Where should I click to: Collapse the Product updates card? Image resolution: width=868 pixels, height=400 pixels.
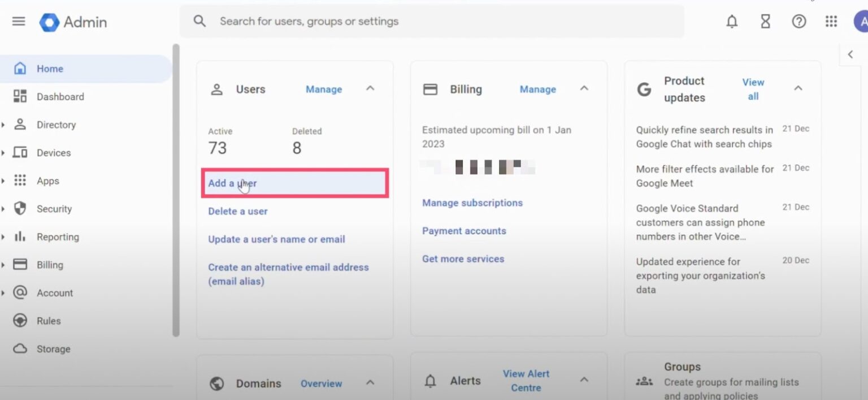[798, 89]
